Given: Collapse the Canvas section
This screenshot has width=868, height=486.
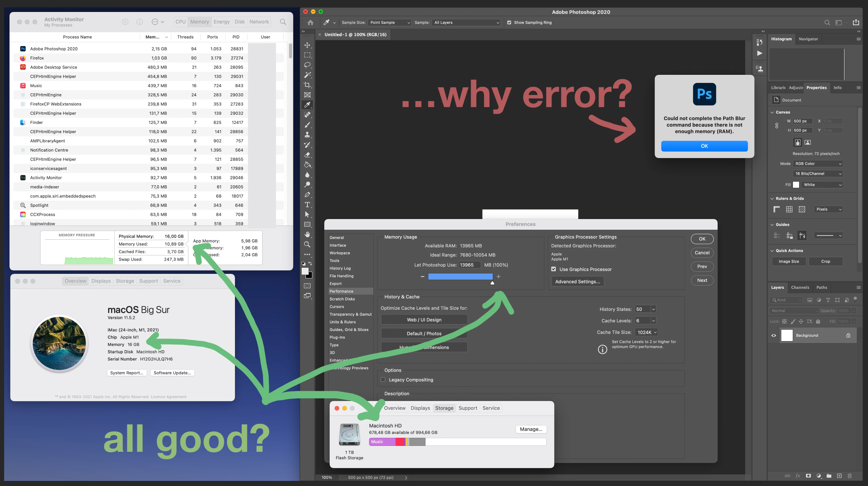Looking at the screenshot, I should [x=772, y=112].
